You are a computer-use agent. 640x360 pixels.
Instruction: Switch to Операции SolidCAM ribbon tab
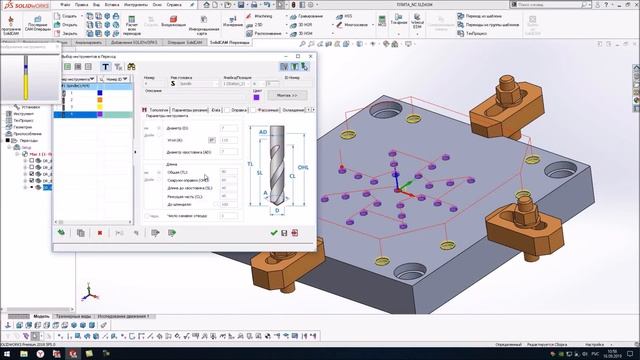point(184,42)
